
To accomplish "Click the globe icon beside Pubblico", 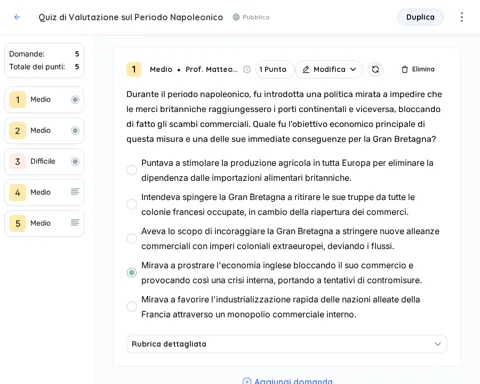I will (x=236, y=17).
